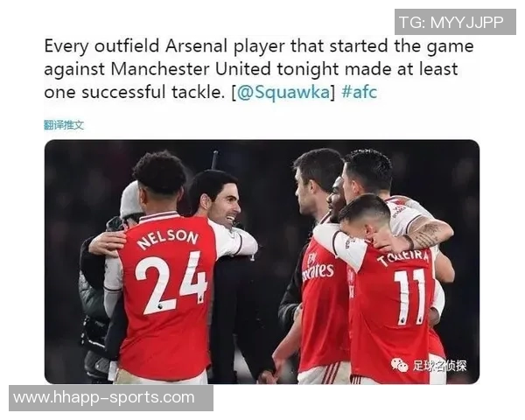Click the word "Arsenal" in tweet text
The image size is (525, 420).
(x=196, y=45)
